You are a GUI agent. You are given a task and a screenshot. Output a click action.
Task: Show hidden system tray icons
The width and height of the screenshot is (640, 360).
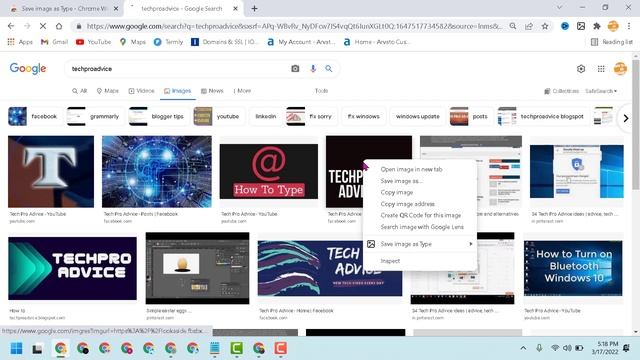(523, 348)
